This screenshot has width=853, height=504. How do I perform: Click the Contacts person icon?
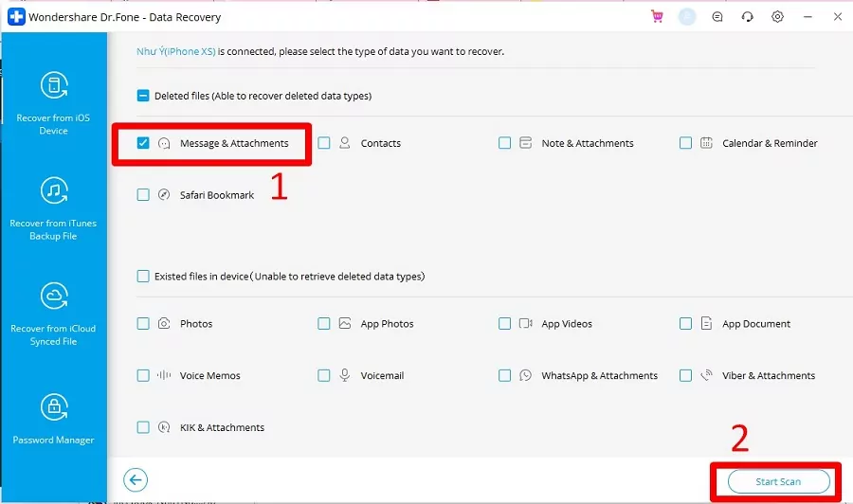344,143
